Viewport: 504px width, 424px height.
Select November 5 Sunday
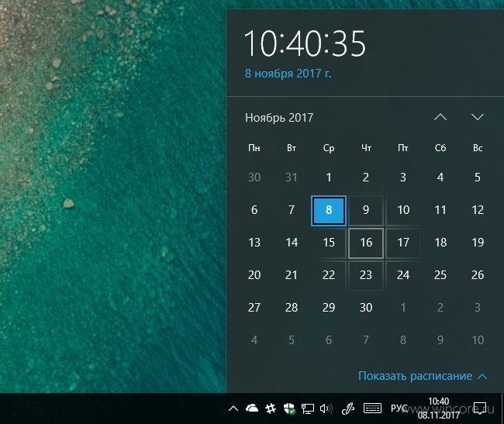[478, 178]
